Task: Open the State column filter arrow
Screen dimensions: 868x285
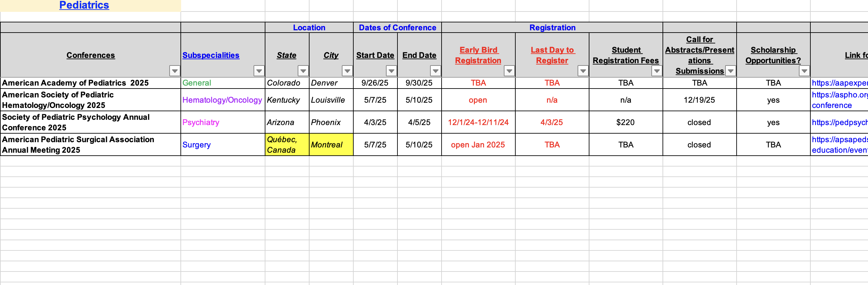Action: [x=303, y=71]
